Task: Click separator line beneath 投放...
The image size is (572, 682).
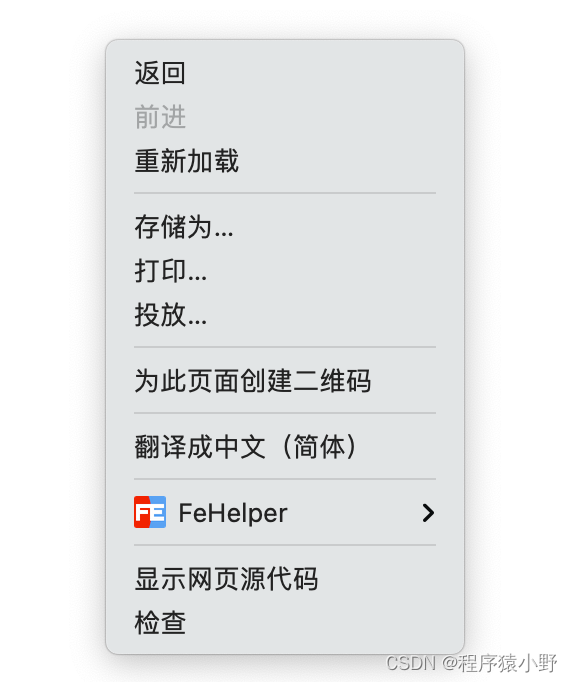Action: click(x=285, y=347)
